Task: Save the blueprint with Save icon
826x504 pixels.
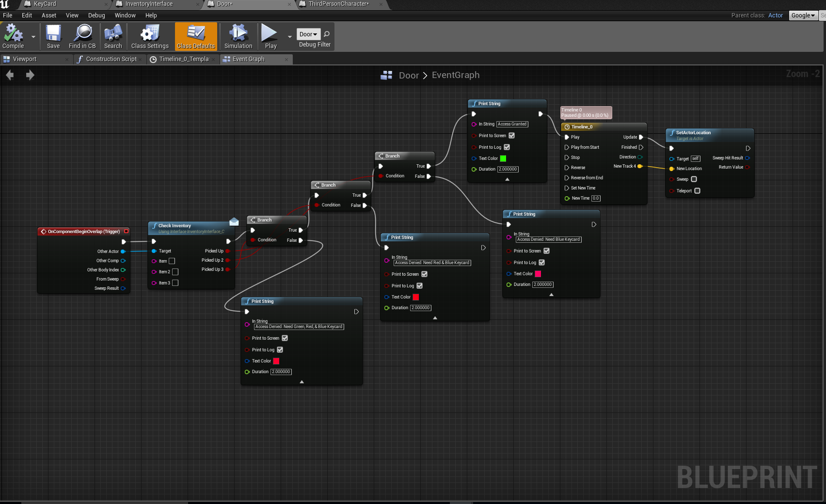Action: pyautogui.click(x=53, y=36)
